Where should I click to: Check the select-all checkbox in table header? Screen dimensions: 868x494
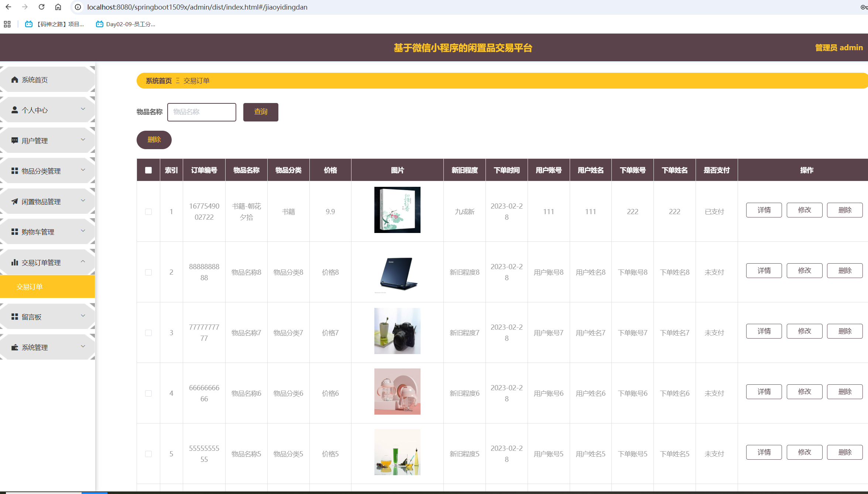(x=148, y=170)
